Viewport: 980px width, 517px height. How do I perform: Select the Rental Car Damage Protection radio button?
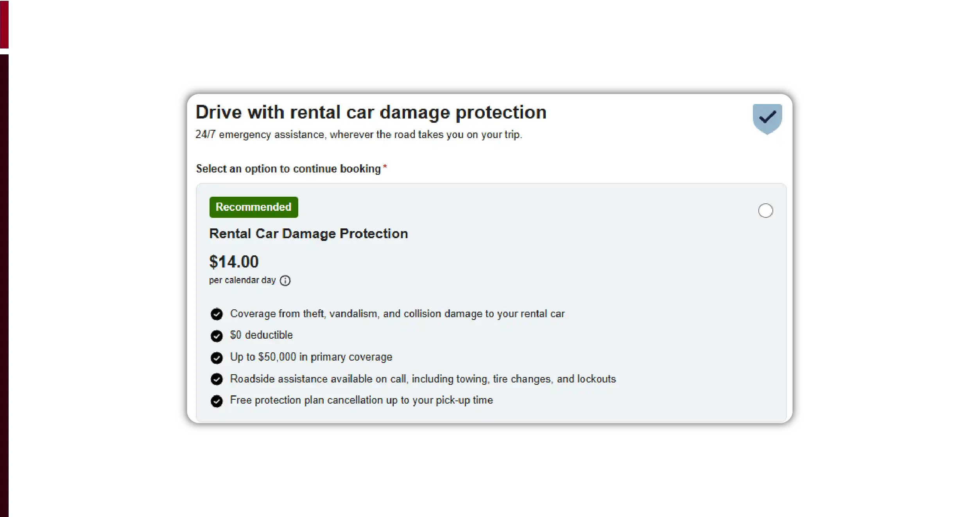765,211
